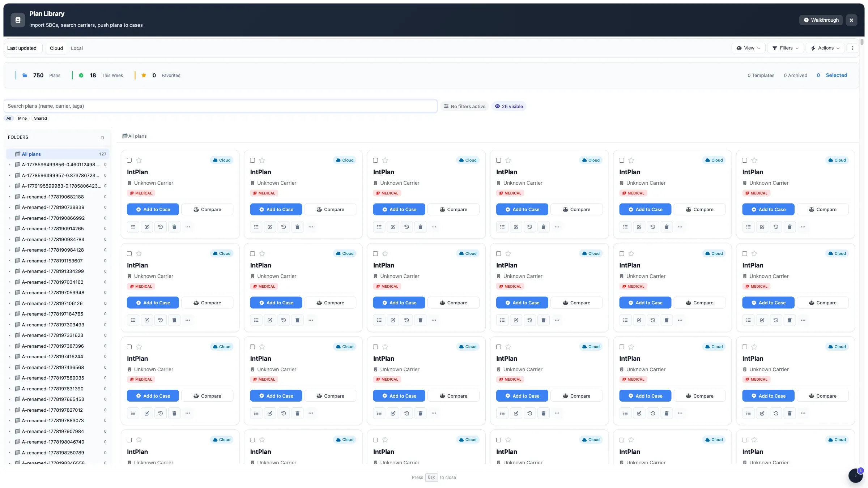
Task: Delete first top-row card using trash icon
Action: 174,227
